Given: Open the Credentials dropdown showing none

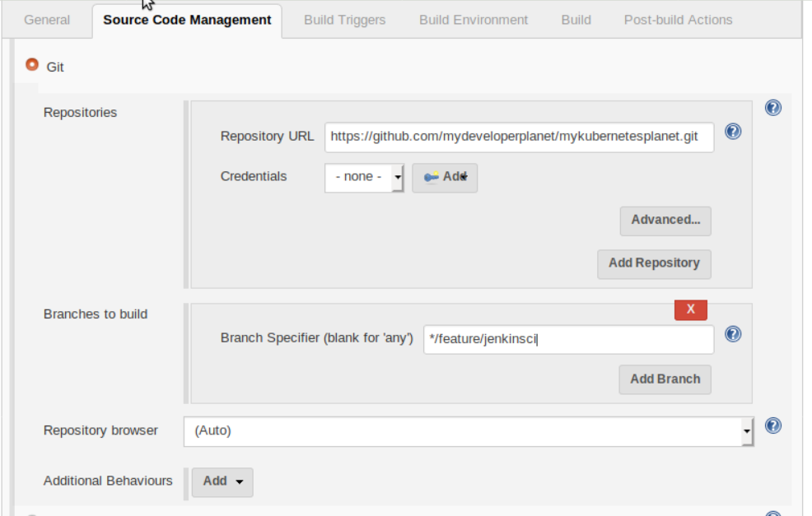Looking at the screenshot, I should tap(363, 177).
